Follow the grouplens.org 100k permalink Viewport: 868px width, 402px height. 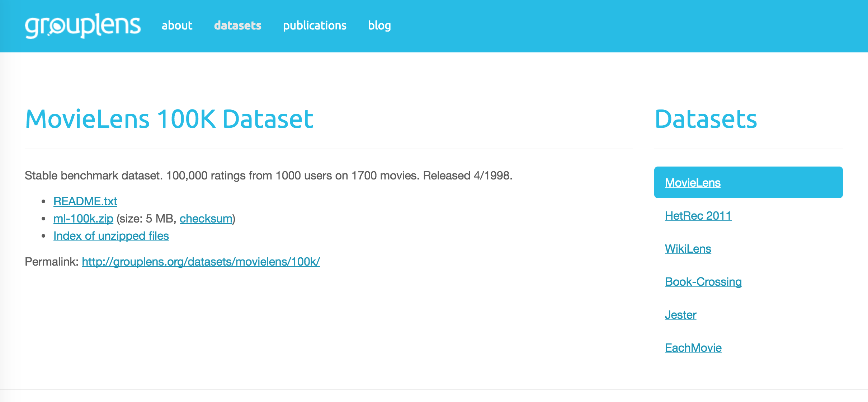click(201, 262)
